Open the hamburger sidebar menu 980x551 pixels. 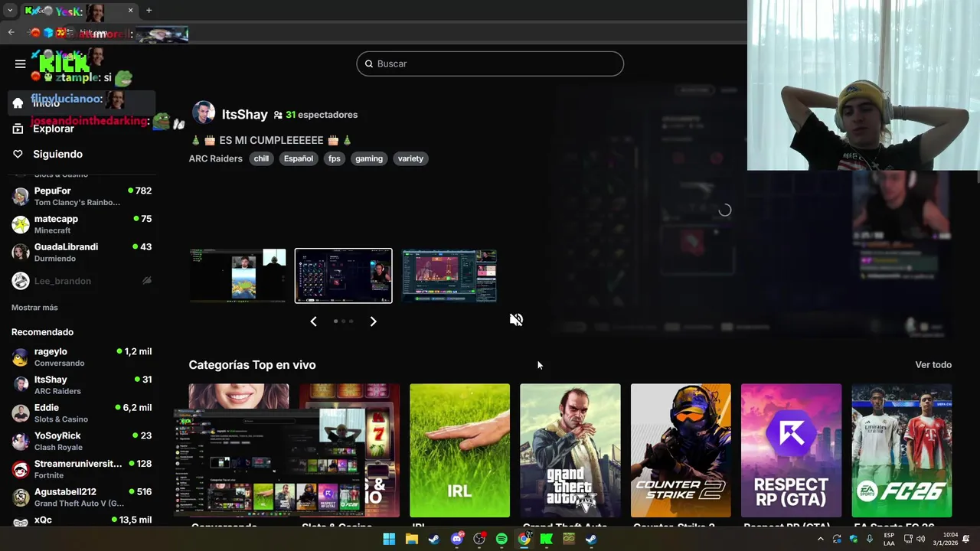21,64
